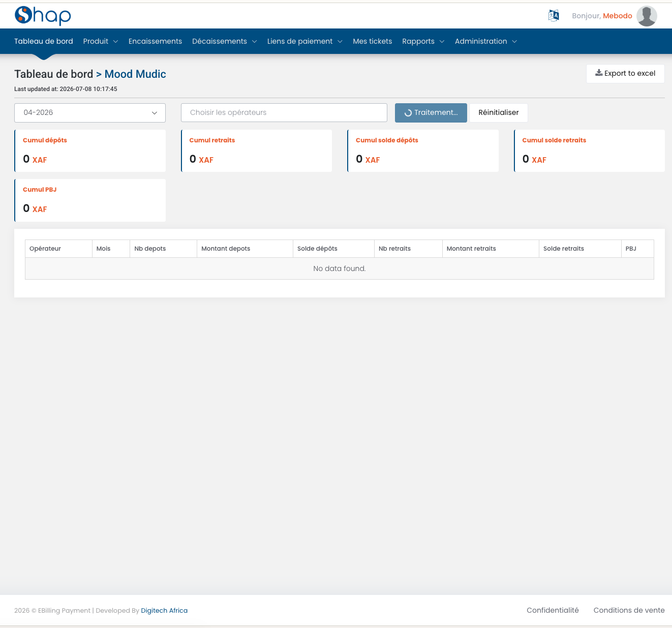Open Conditions de vente link
The height and width of the screenshot is (628, 672).
pyautogui.click(x=629, y=610)
